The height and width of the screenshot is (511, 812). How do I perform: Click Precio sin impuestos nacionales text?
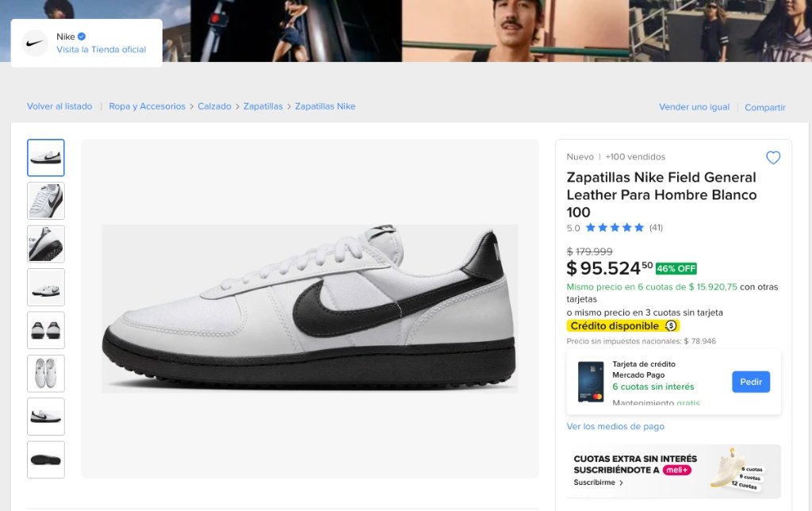tap(641, 341)
